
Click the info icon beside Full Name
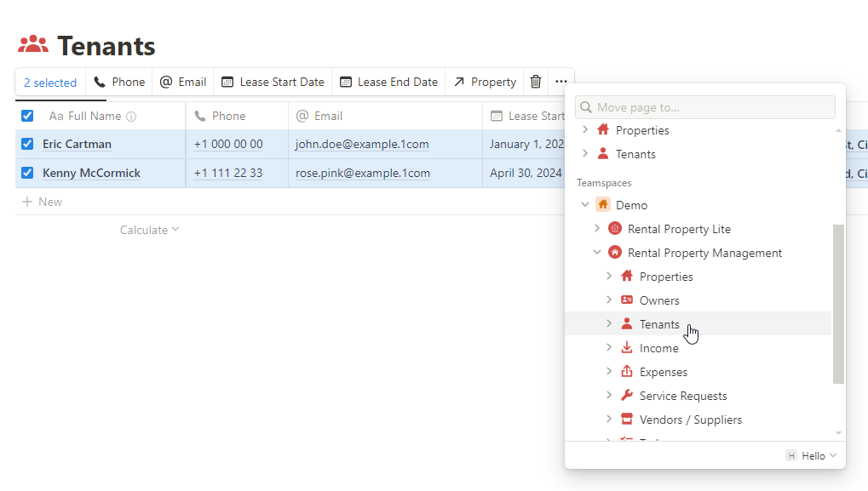coord(131,116)
